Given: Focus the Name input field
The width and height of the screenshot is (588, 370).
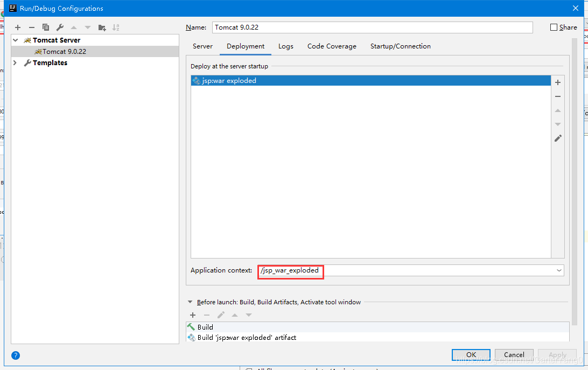Looking at the screenshot, I should [373, 27].
